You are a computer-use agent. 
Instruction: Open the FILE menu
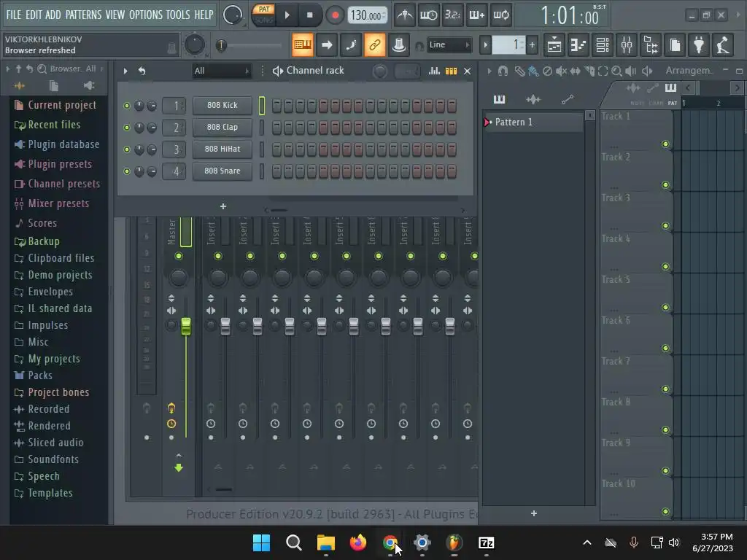(x=14, y=15)
